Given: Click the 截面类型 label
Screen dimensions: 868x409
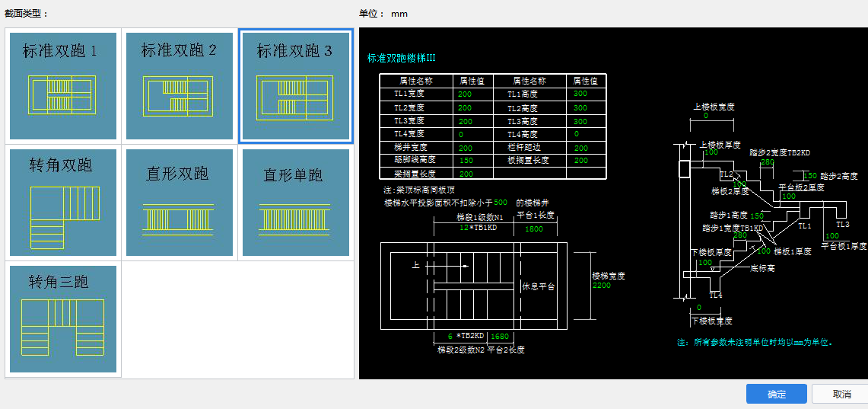Looking at the screenshot, I should 26,14.
